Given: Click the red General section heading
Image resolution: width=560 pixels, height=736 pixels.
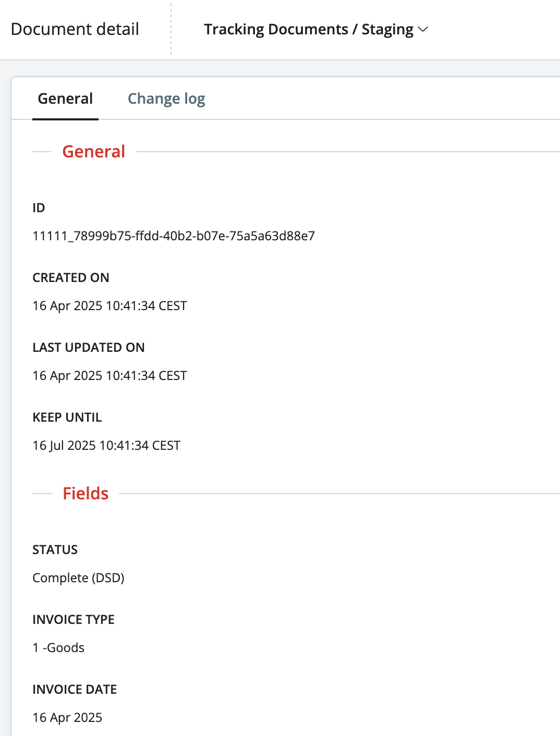Looking at the screenshot, I should click(x=94, y=152).
